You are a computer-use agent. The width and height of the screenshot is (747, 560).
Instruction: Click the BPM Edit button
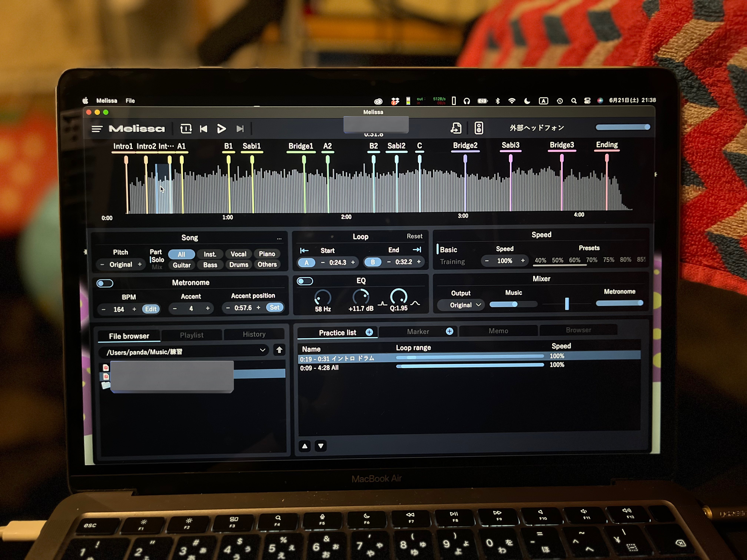click(x=151, y=309)
